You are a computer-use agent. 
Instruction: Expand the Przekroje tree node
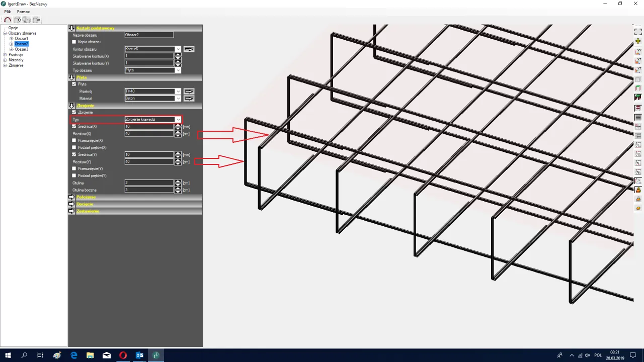[x=5, y=54]
